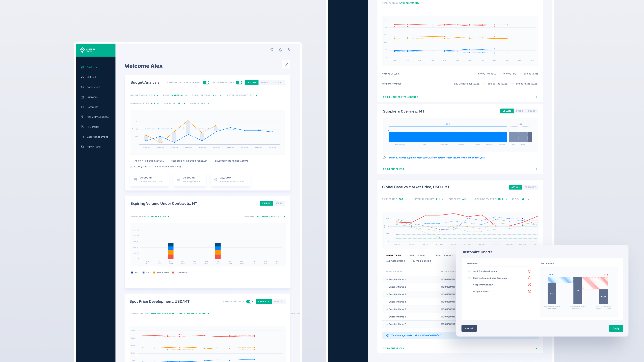Click the arrow icon beside Go To Market Intelligence
This screenshot has height=362, width=644.
tap(535, 97)
